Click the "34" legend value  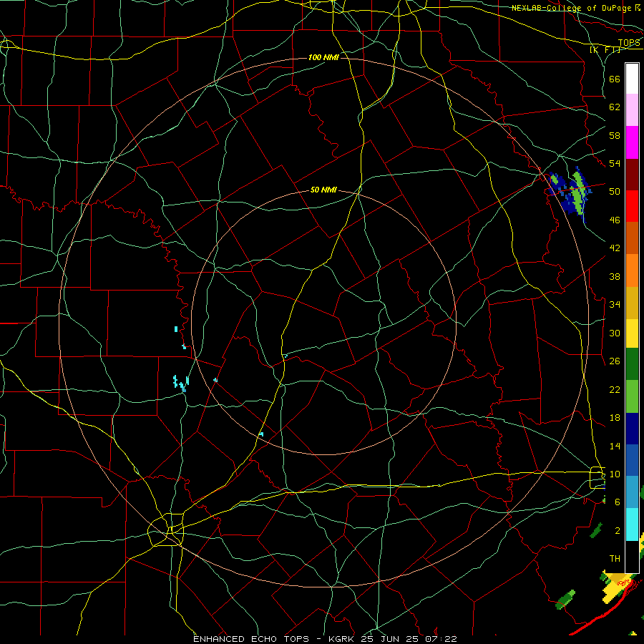pos(615,305)
